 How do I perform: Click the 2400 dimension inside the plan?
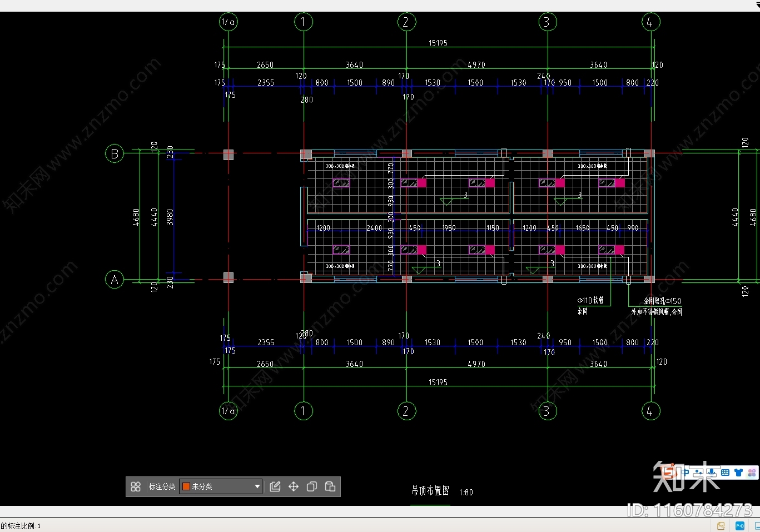coord(374,228)
